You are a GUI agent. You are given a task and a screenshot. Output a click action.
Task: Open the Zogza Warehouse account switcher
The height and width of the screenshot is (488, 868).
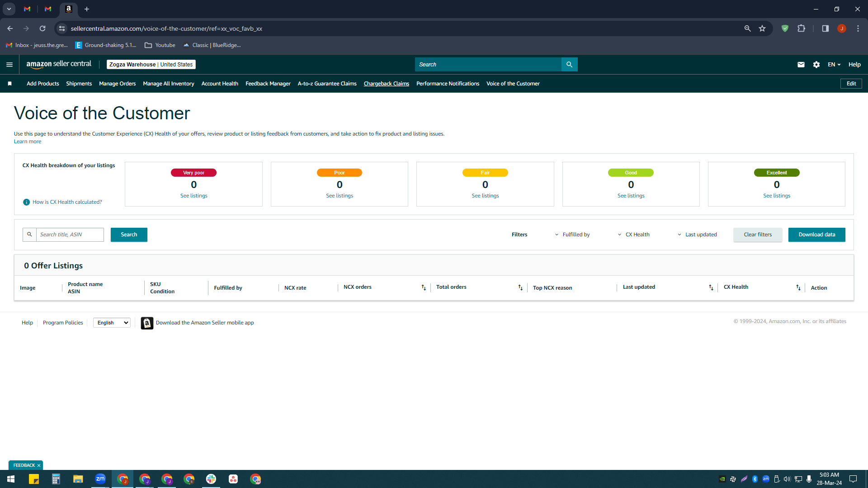(151, 65)
